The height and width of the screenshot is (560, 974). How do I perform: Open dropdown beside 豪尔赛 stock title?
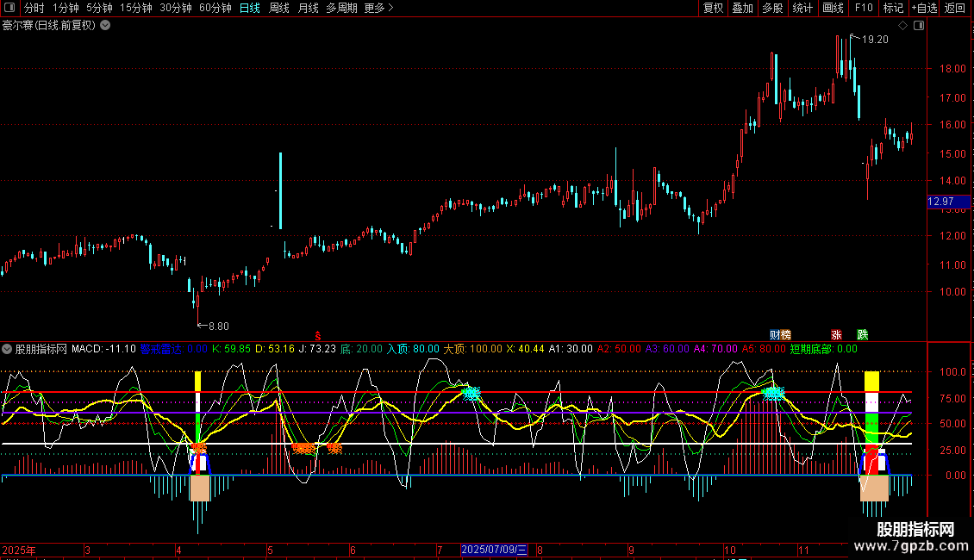(105, 25)
